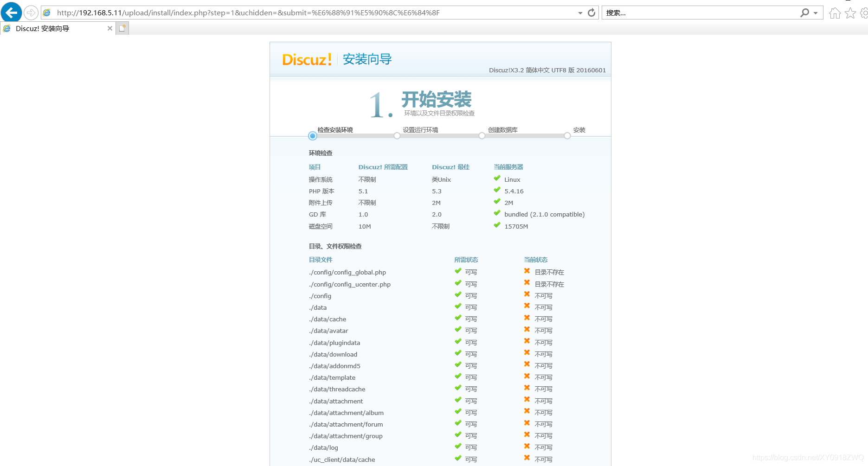Click the 安装向导 header title
The height and width of the screenshot is (466, 868).
click(367, 59)
